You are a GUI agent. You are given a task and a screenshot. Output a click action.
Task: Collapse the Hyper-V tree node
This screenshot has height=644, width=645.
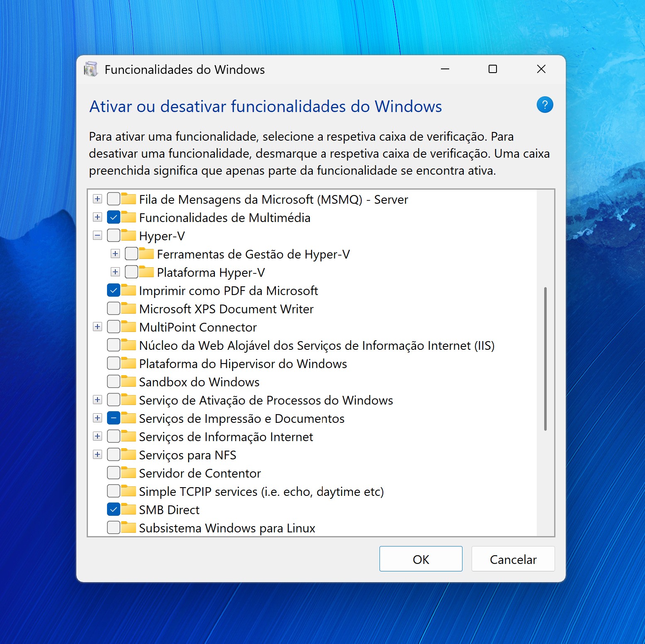point(97,236)
